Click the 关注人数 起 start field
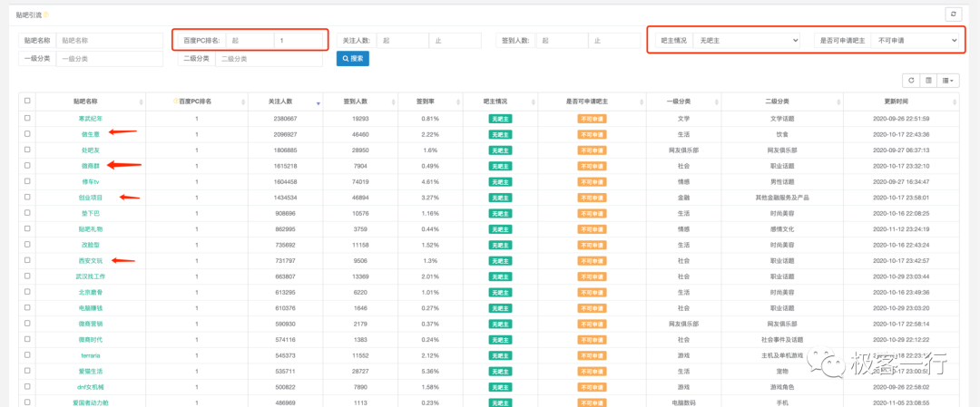980x407 pixels. [403, 40]
